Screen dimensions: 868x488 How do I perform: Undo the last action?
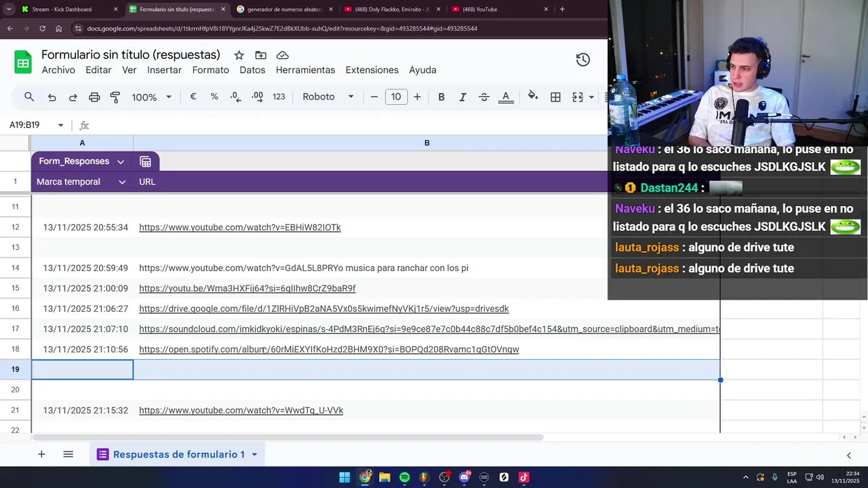[52, 97]
